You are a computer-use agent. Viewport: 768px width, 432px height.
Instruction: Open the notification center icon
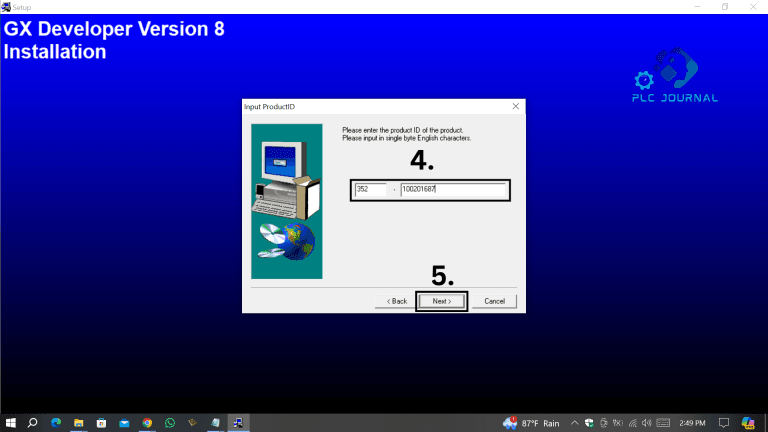tap(722, 423)
